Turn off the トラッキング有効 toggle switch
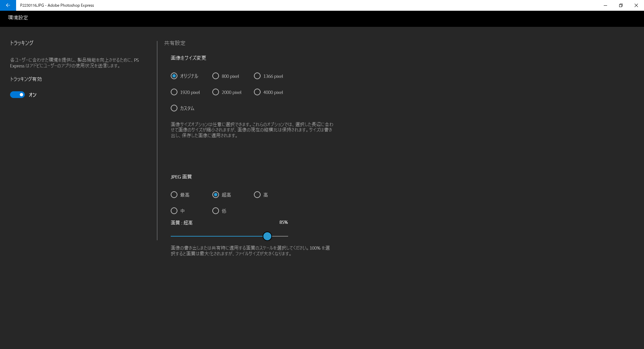Viewport: 644px width, 349px height. coord(17,95)
